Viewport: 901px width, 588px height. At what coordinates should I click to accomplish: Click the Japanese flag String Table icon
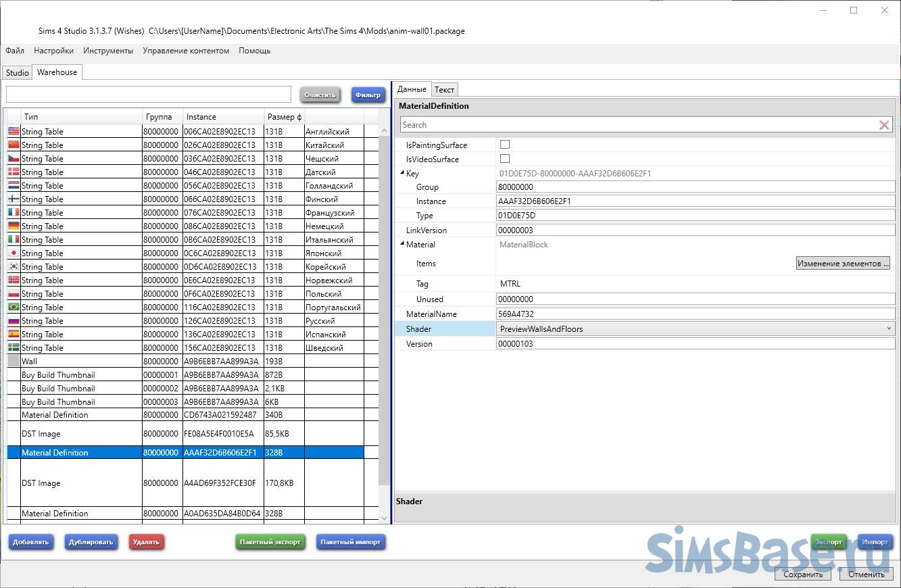pos(14,253)
